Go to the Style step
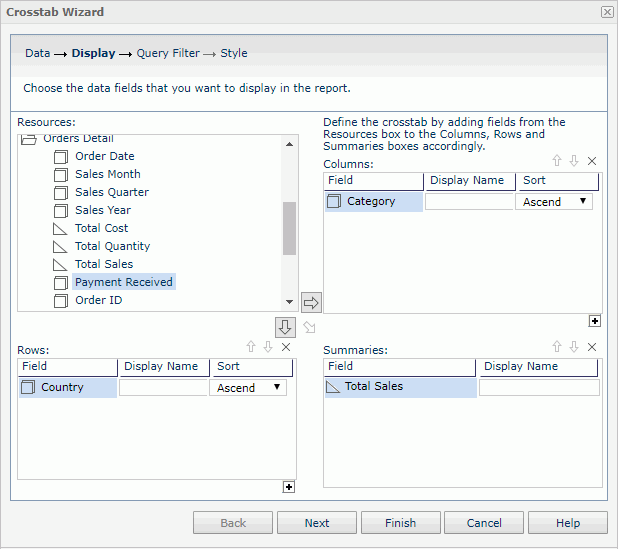The image size is (618, 549). pos(234,53)
